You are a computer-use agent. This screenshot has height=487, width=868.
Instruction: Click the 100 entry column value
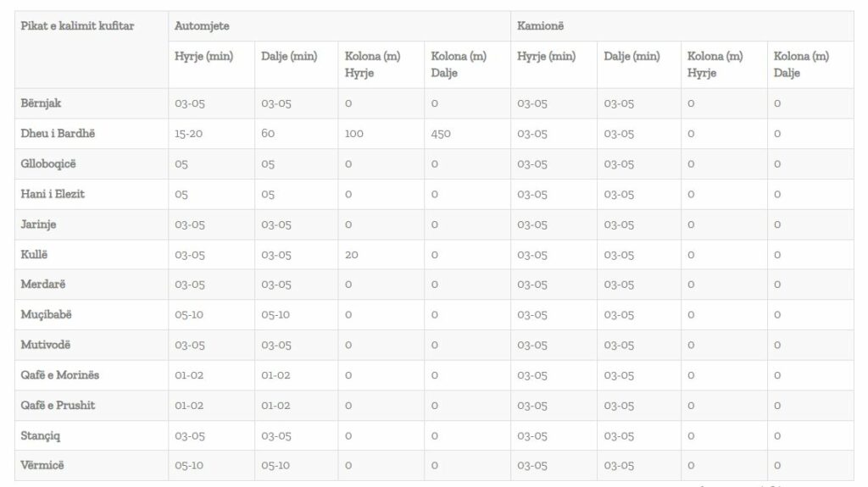point(353,134)
